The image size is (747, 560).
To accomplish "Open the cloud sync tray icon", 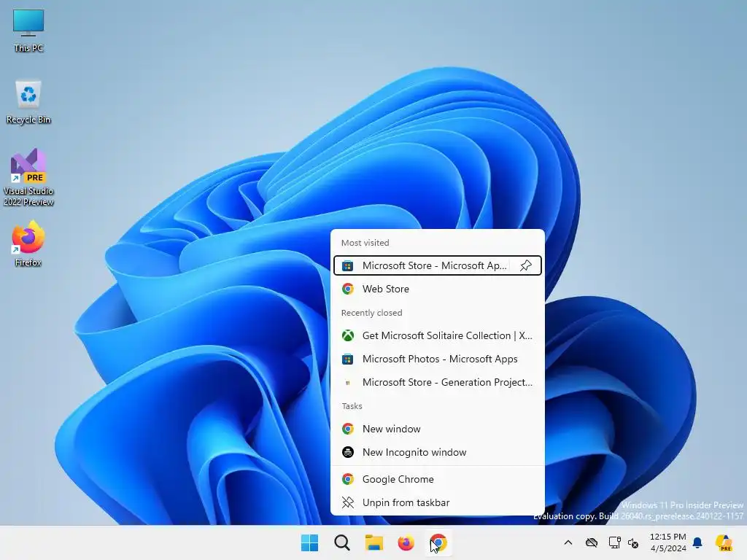I will coord(591,542).
